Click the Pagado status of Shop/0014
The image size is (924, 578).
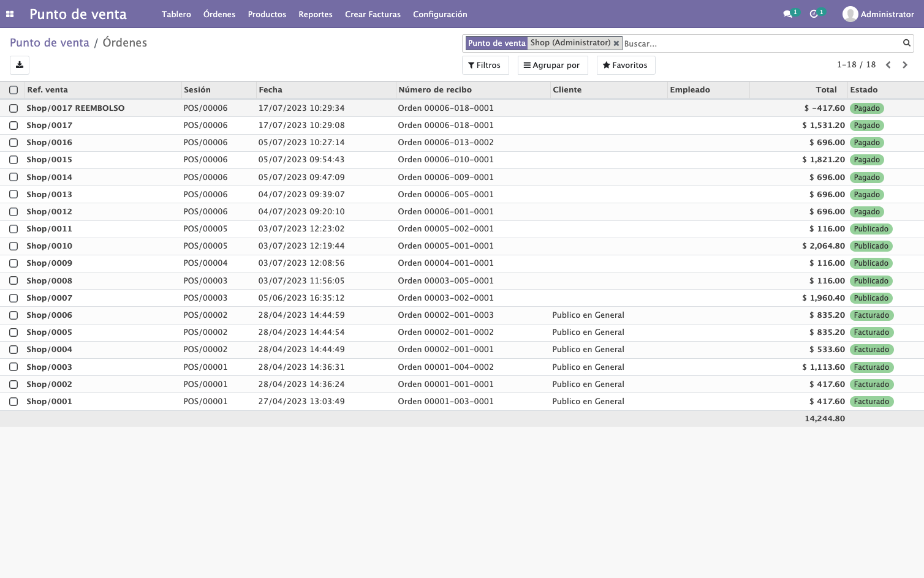click(867, 178)
